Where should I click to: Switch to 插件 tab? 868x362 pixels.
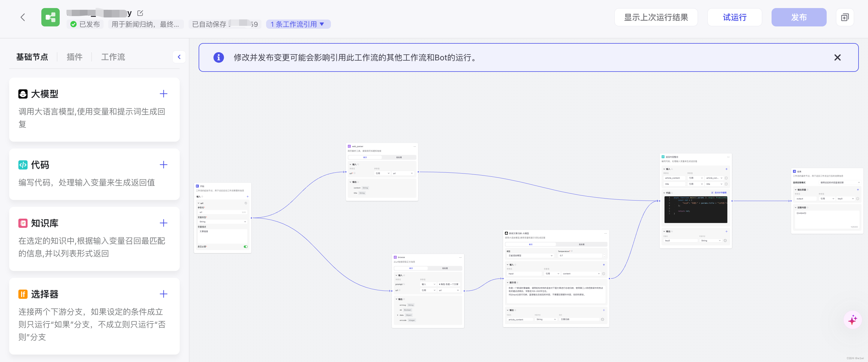pyautogui.click(x=74, y=57)
